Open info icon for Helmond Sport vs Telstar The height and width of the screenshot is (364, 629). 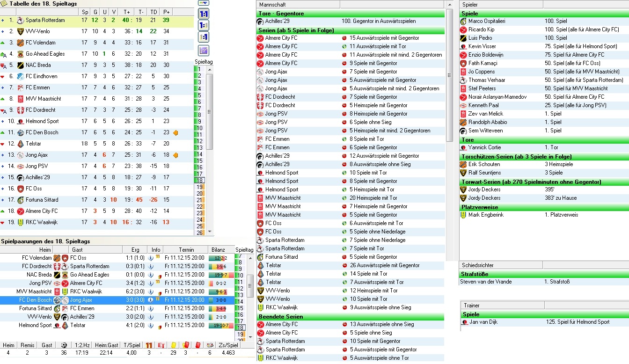click(x=151, y=325)
